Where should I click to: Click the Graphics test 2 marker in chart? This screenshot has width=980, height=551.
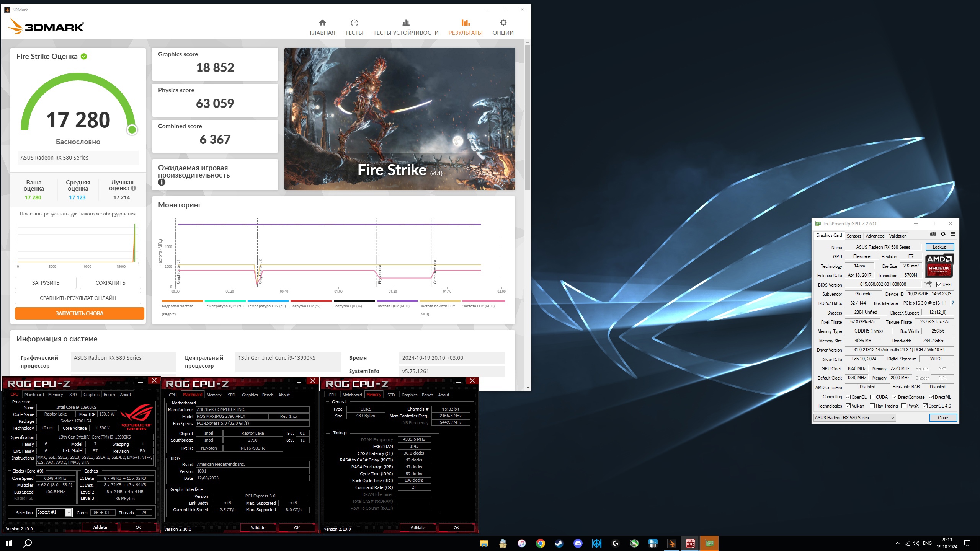260,271
